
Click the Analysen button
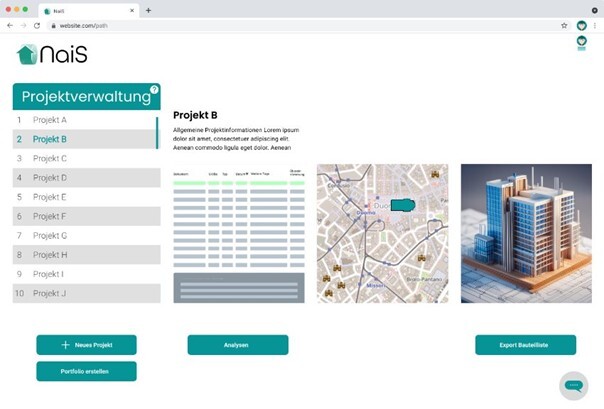pyautogui.click(x=237, y=345)
